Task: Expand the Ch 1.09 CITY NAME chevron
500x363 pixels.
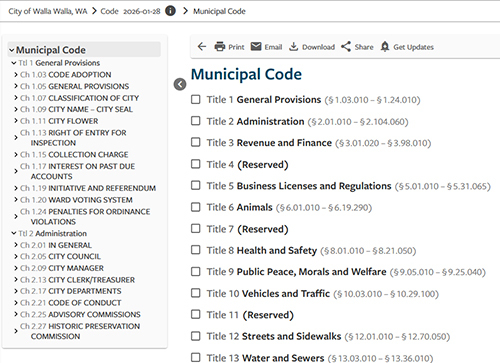Action: [16, 109]
